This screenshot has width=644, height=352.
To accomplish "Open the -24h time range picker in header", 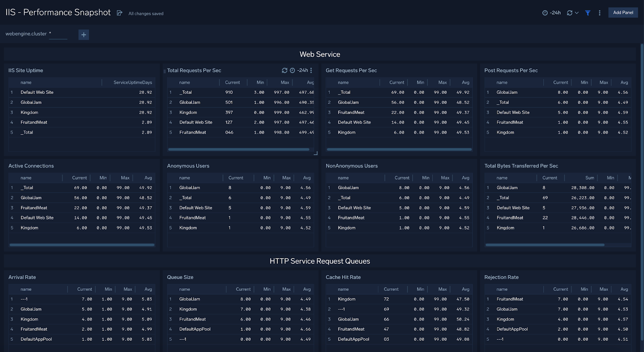I will pos(551,13).
